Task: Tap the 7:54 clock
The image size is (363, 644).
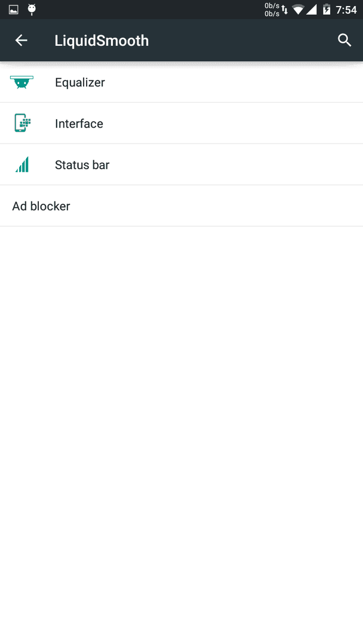Action: point(346,10)
